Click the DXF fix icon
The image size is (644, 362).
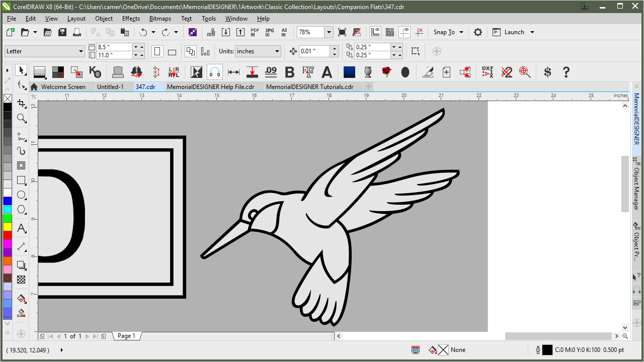pyautogui.click(x=488, y=72)
